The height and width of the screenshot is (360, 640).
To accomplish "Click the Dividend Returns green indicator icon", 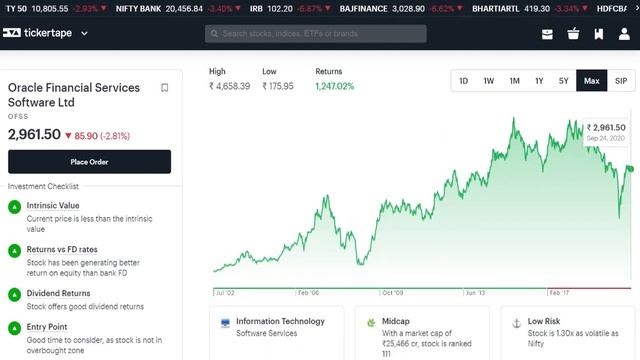I will coord(15,295).
